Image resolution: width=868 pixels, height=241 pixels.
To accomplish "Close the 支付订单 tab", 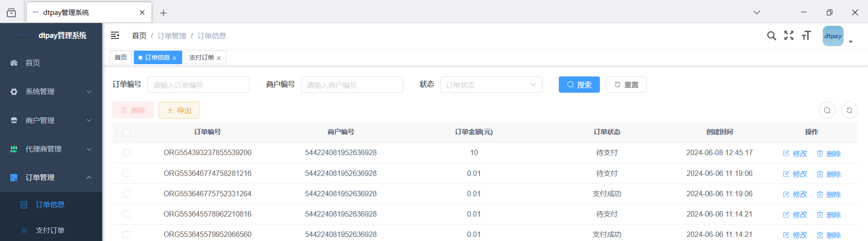I will (219, 58).
